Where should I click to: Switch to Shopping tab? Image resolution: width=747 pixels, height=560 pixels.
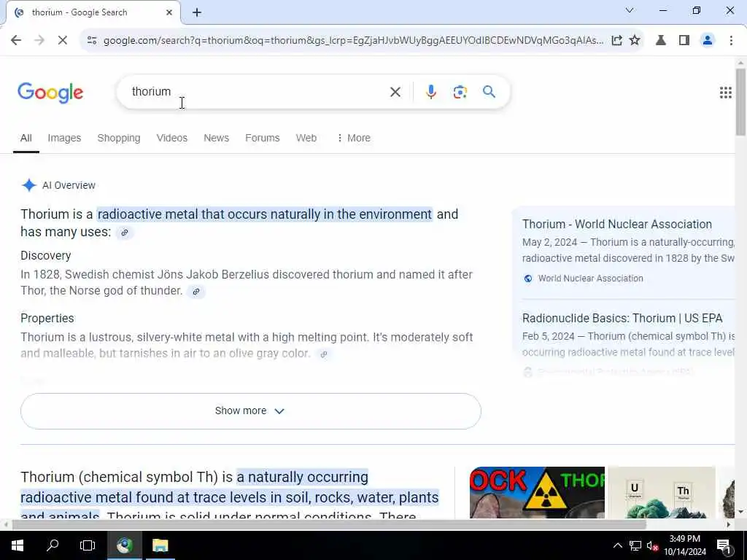point(119,138)
